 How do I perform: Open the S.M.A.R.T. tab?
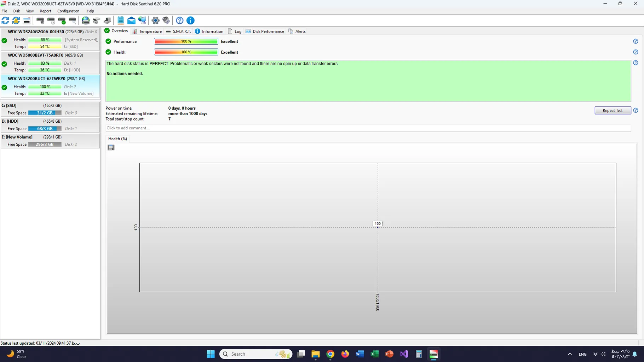(x=178, y=31)
